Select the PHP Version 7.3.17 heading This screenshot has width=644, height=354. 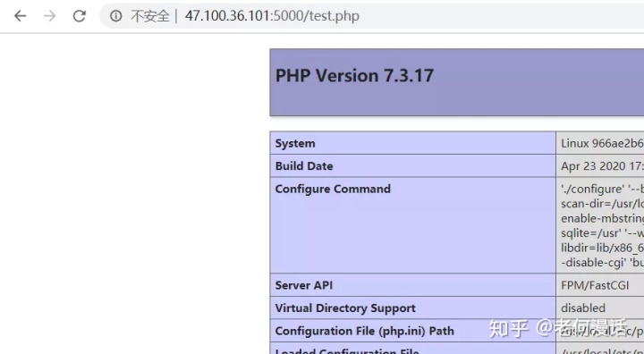(x=354, y=76)
